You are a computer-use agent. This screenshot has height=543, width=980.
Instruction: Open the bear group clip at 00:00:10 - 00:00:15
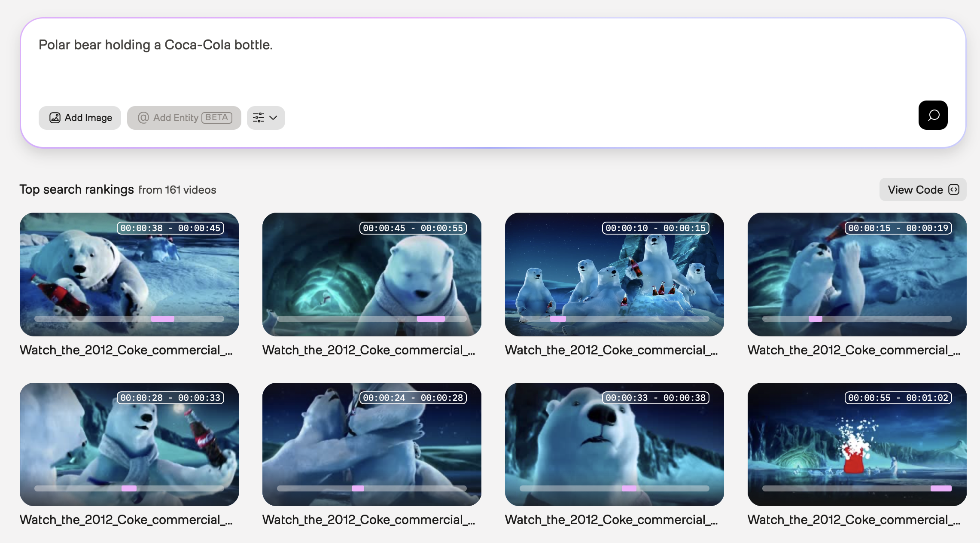click(x=614, y=274)
